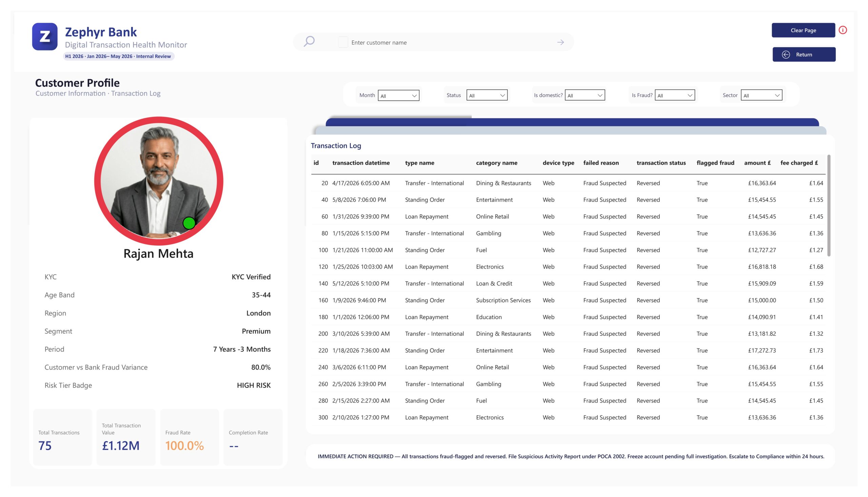This screenshot has height=497, width=868.
Task: Click the 35-44 age band value
Action: (x=261, y=295)
